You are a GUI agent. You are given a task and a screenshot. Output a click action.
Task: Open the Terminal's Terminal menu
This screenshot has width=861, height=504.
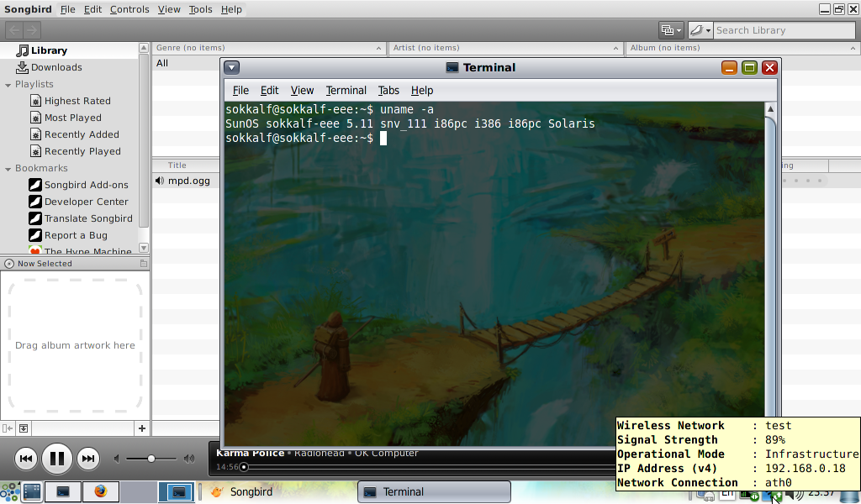346,91
